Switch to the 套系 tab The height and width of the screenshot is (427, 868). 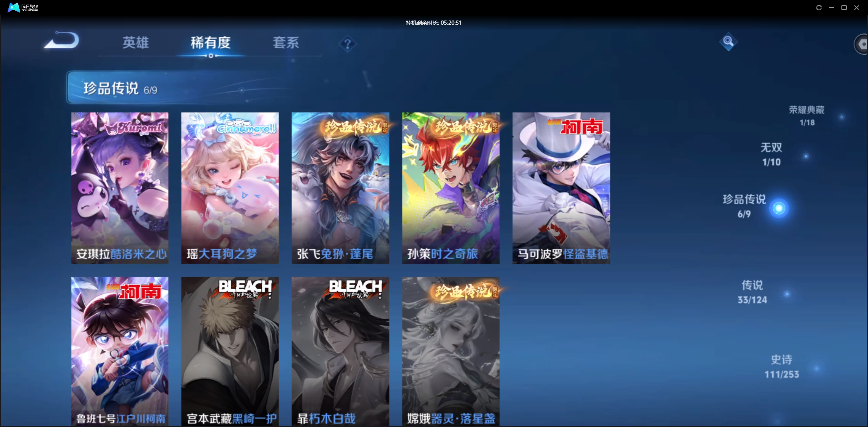tap(286, 43)
